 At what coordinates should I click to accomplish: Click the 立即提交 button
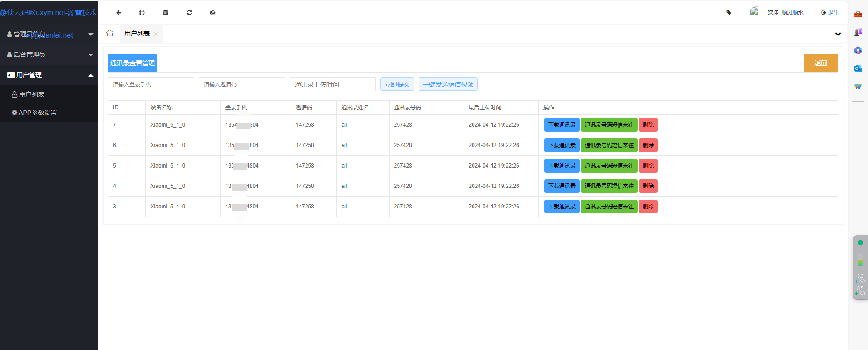pos(397,84)
